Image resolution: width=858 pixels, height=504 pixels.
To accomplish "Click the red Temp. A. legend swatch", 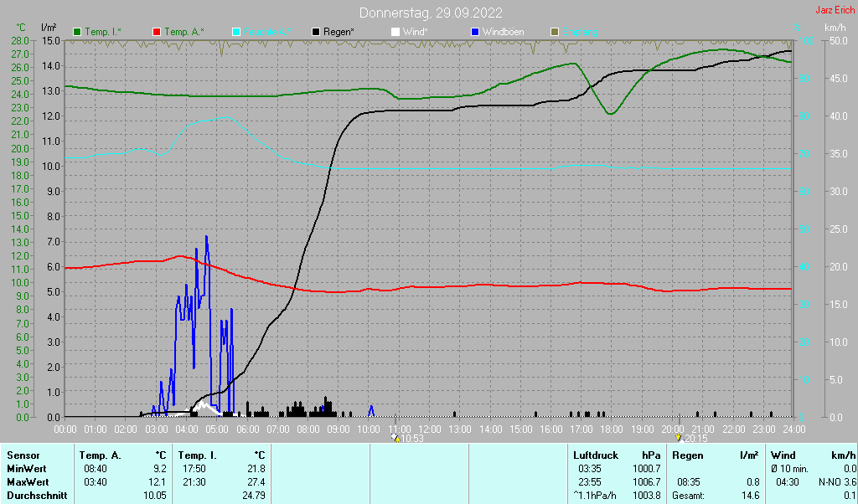I will (157, 33).
